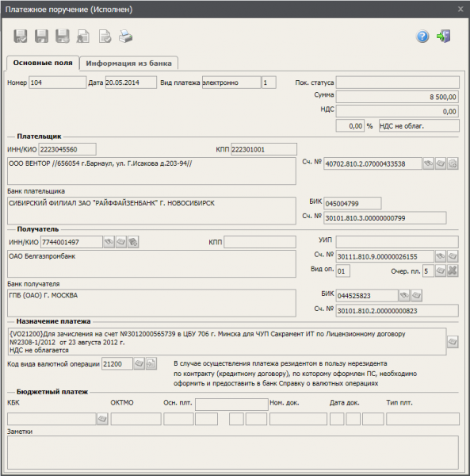The width and height of the screenshot is (470, 476).
Task: Click the empty field right of Осн. плт. label
Action: tap(231, 405)
